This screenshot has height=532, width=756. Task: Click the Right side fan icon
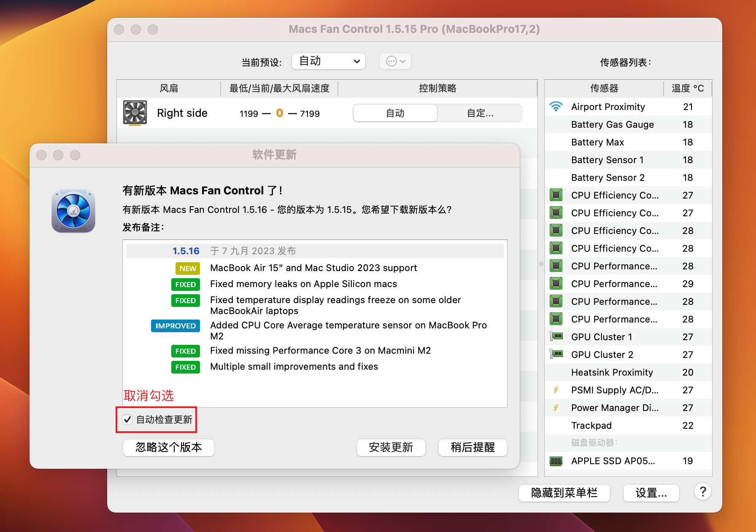[x=135, y=113]
